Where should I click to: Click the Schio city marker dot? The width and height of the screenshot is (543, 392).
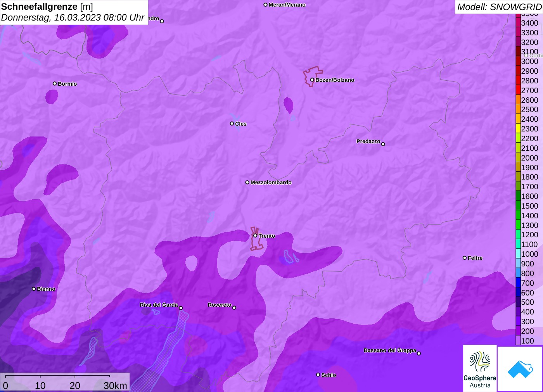(x=318, y=375)
